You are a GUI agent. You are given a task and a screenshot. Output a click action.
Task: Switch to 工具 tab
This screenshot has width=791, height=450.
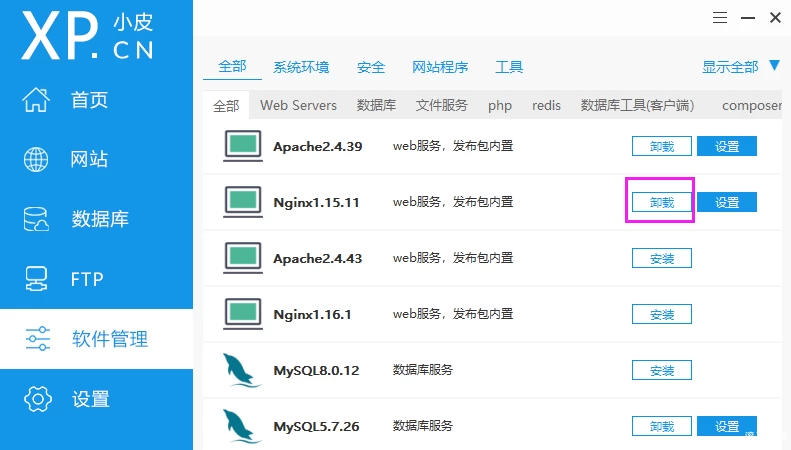509,67
